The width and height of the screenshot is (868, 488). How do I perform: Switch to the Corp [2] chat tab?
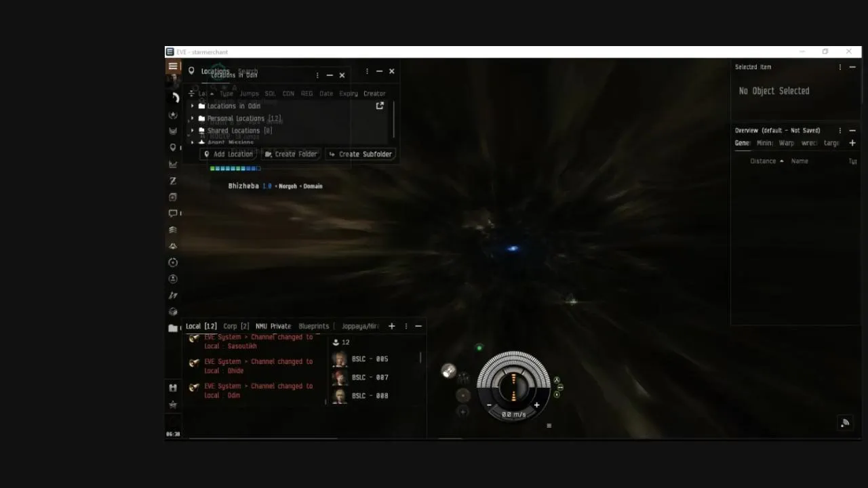[236, 326]
